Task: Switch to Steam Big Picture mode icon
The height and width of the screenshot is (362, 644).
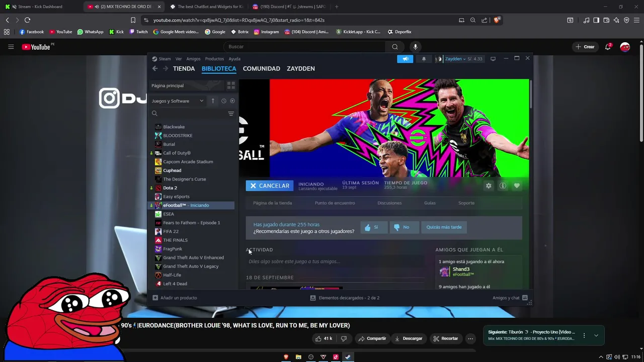Action: click(x=493, y=59)
